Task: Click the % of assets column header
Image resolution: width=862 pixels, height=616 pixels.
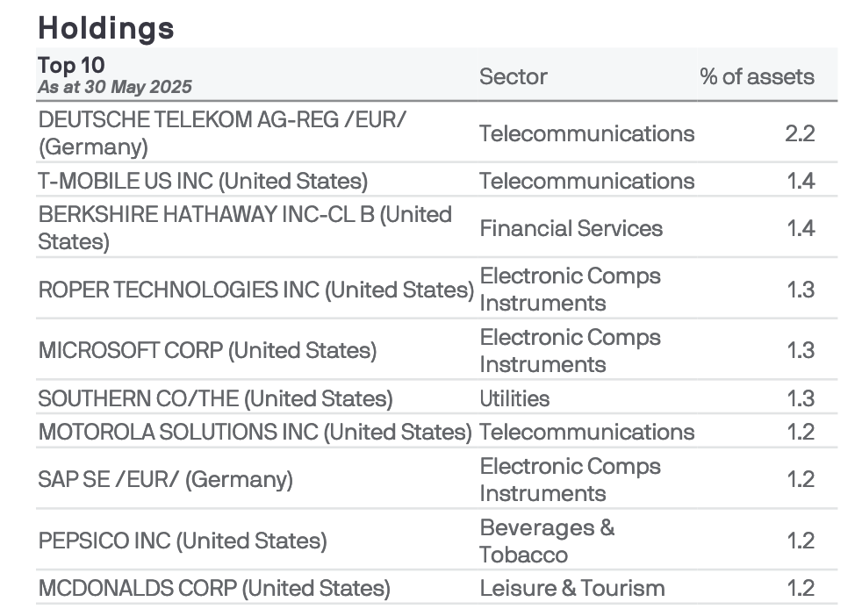Action: pyautogui.click(x=756, y=76)
